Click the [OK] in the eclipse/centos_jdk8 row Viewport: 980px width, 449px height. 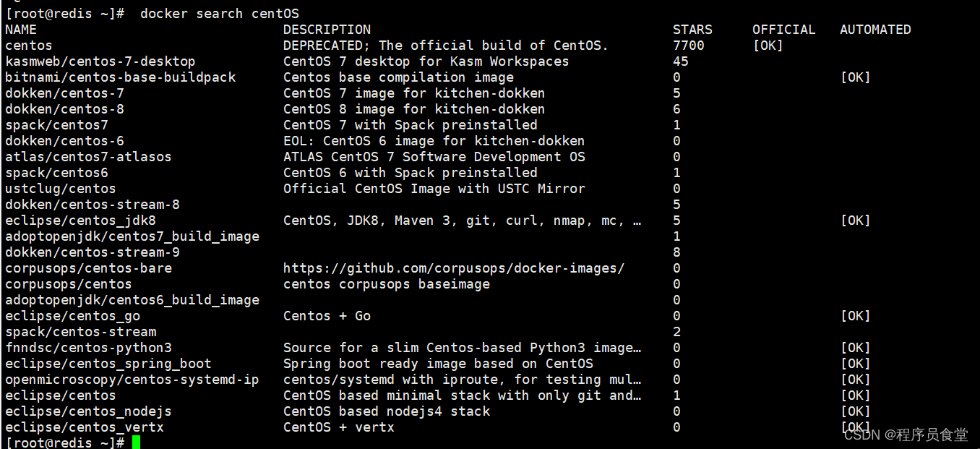pos(856,221)
